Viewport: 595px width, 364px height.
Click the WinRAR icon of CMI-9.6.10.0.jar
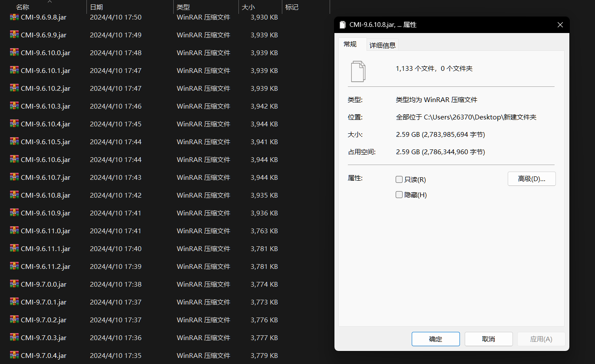14,52
